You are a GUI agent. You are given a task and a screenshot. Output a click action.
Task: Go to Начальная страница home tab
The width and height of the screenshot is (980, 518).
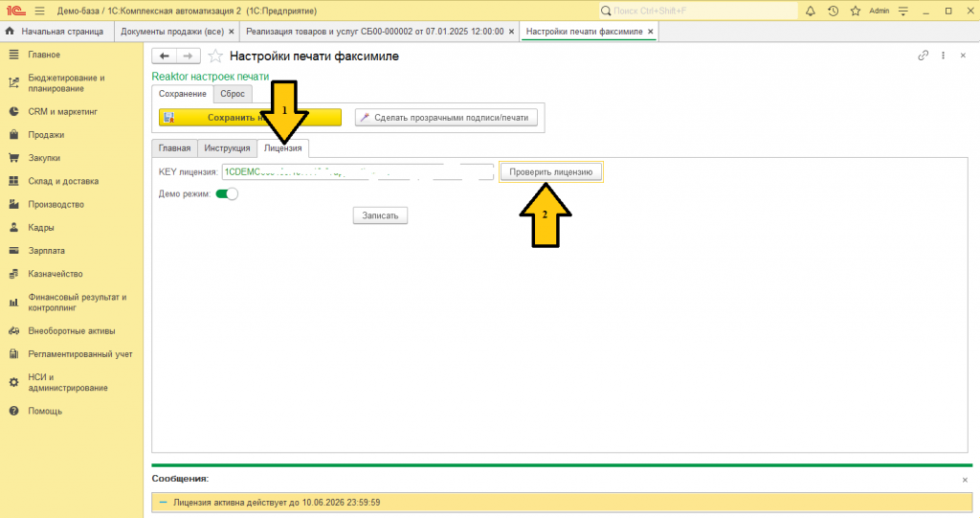[x=56, y=32]
